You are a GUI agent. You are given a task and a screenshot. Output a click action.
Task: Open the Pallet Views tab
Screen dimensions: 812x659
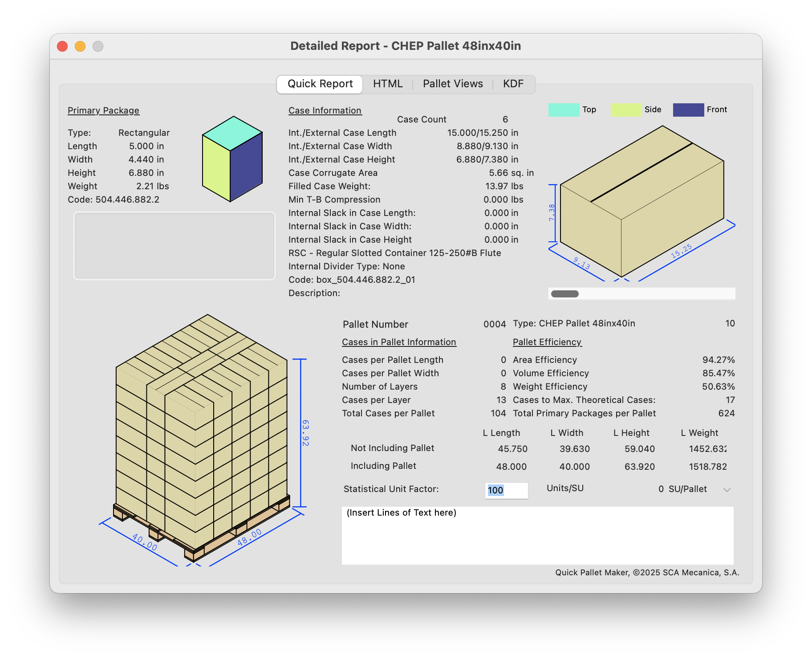453,84
